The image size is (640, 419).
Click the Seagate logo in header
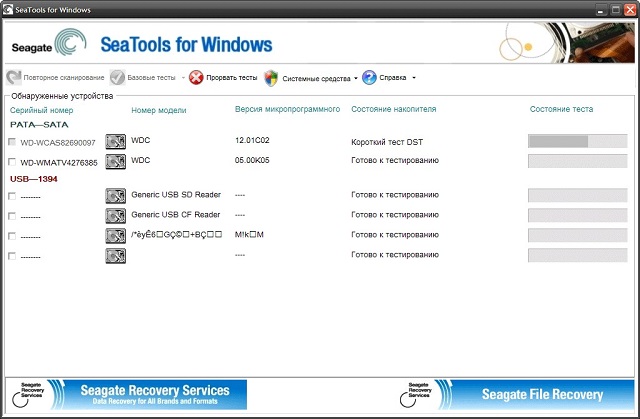[49, 42]
